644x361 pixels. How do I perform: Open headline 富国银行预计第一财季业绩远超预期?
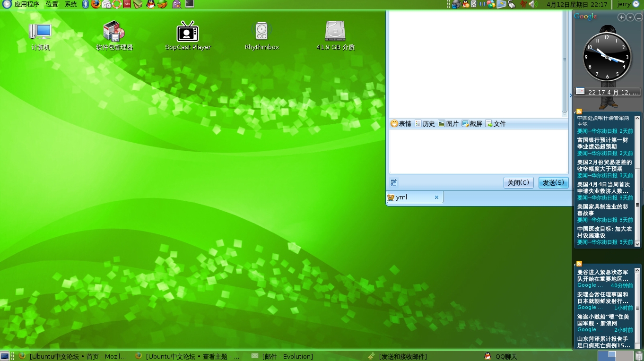[602, 143]
